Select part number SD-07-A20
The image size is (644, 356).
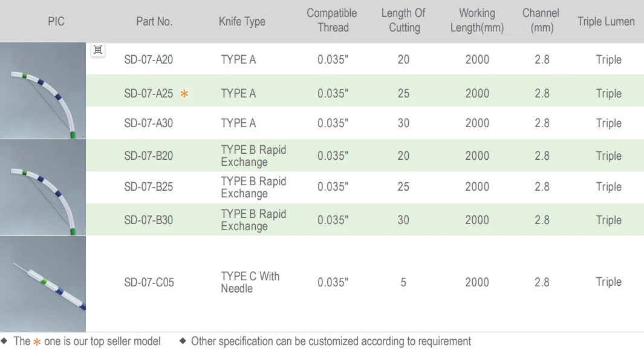(149, 60)
